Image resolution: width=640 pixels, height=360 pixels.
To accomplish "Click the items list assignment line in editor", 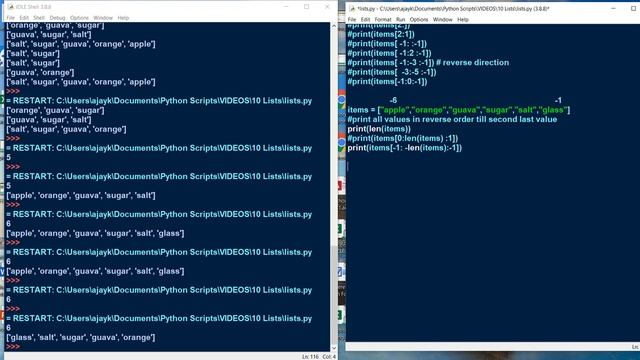I will coord(459,110).
